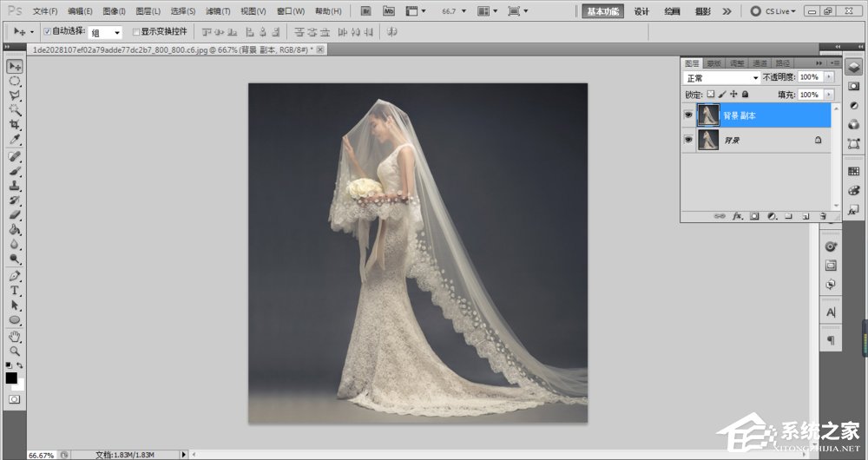
Task: Launch Bridge using the Br icon
Action: (366, 11)
